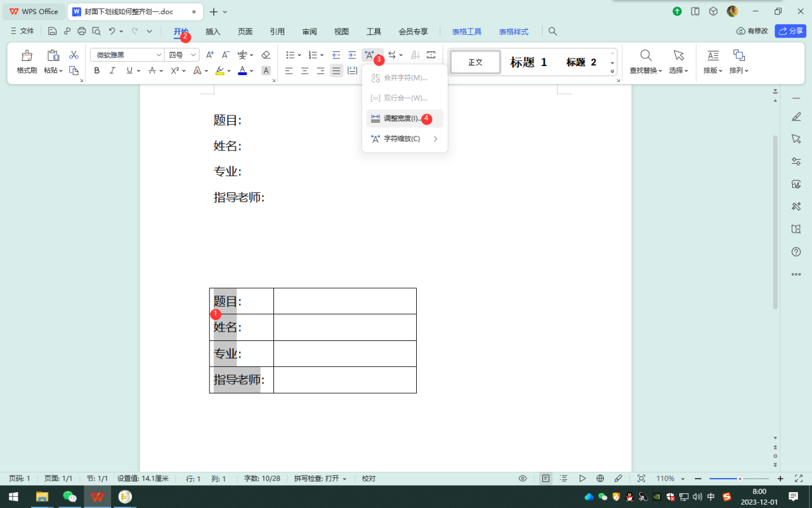Image resolution: width=812 pixels, height=508 pixels.
Task: Click the sidebar help question icon
Action: [796, 252]
